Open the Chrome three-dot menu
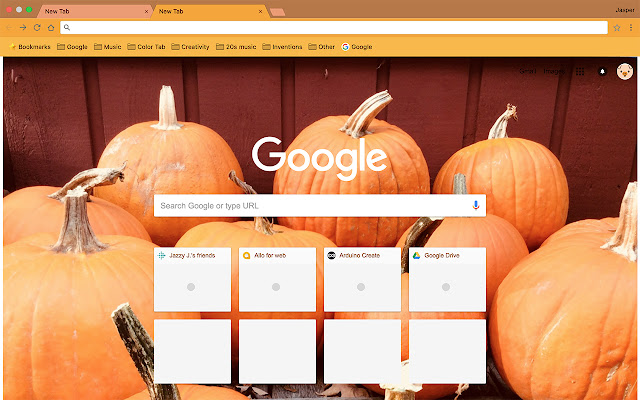640x400 pixels. point(631,27)
